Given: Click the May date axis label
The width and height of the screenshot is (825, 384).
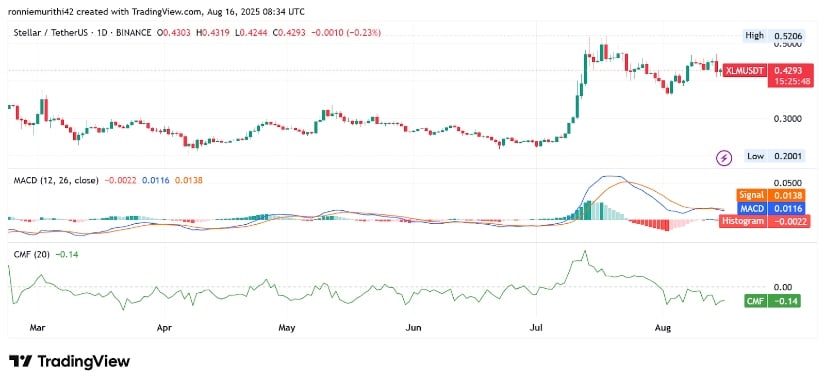Looking at the screenshot, I should coord(286,328).
